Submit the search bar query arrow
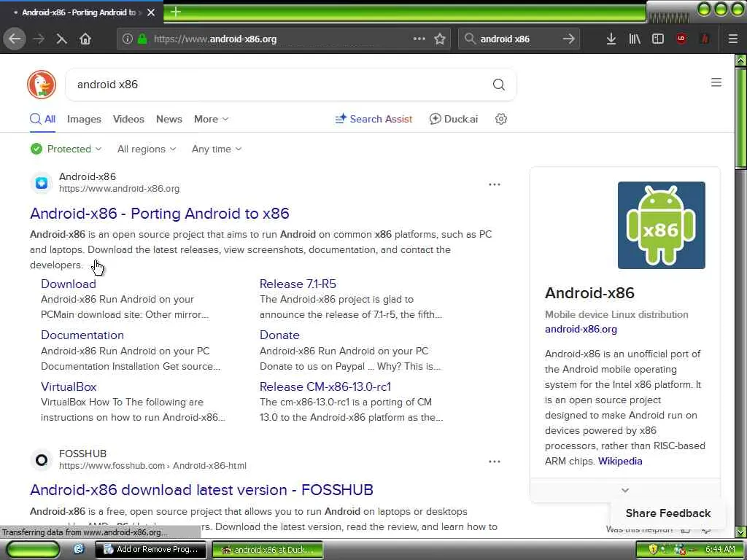This screenshot has width=747, height=560. [568, 39]
